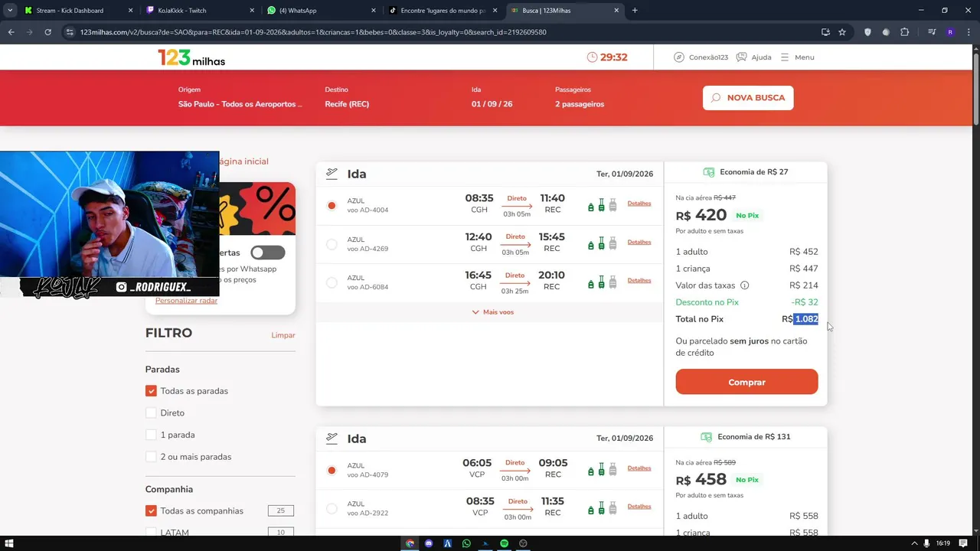The image size is (980, 551).
Task: Toggle the radar alerts switch
Action: (268, 253)
